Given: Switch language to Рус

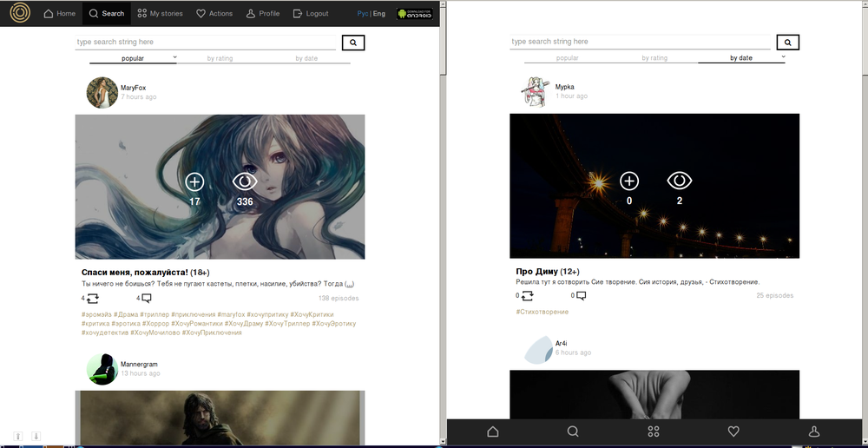Looking at the screenshot, I should (x=363, y=13).
